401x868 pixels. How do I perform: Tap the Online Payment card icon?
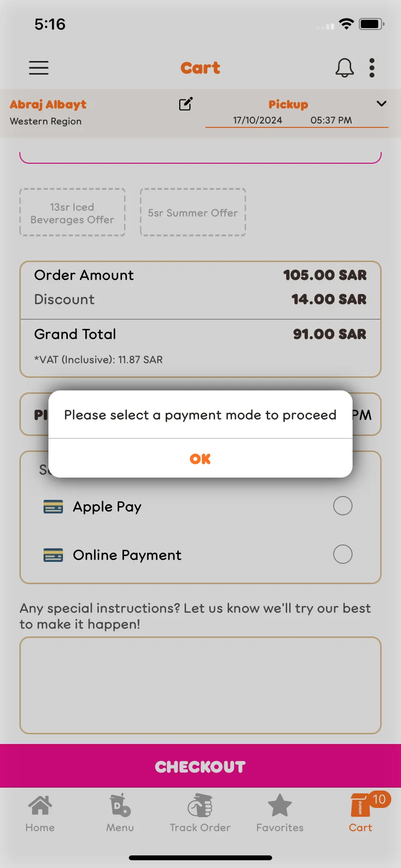tap(53, 555)
